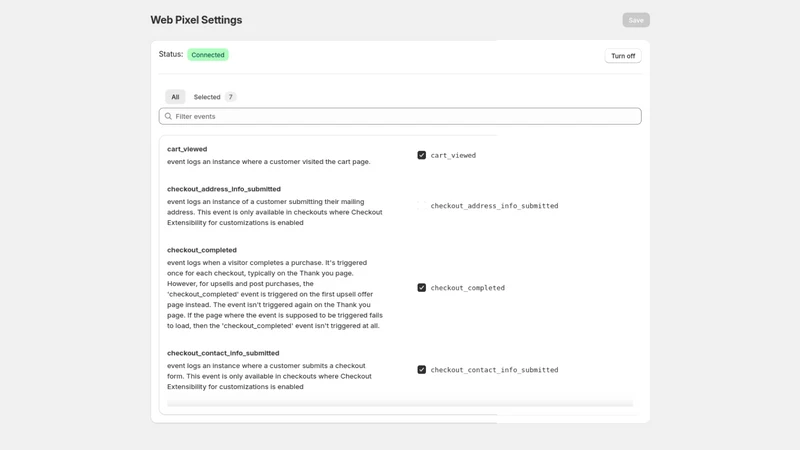The width and height of the screenshot is (800, 450).
Task: Switch to the All events tab
Action: [x=175, y=97]
